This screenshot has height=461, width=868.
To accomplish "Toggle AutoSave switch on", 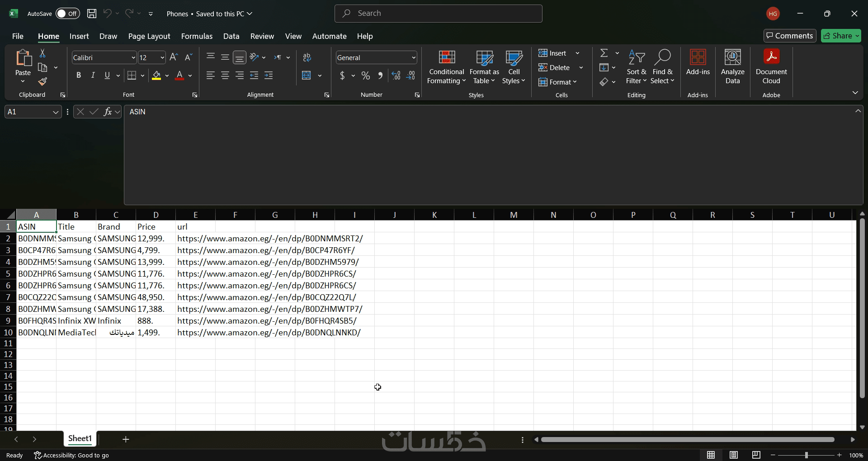I will (67, 14).
